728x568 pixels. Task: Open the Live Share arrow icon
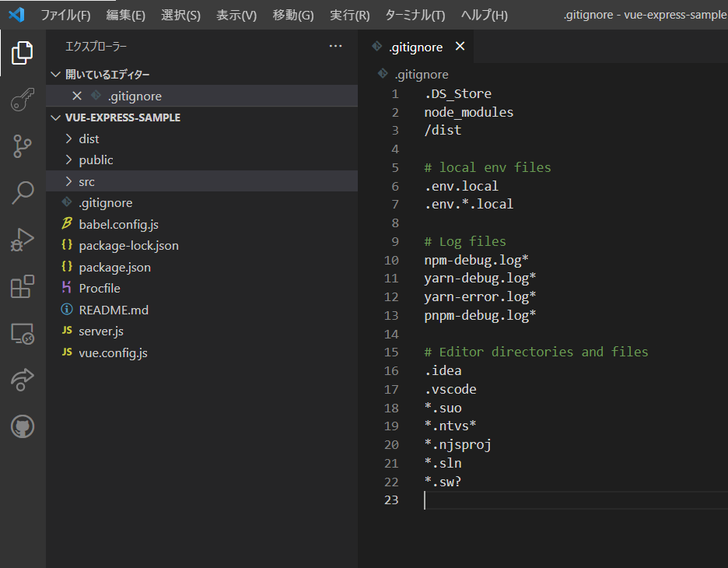[x=23, y=380]
